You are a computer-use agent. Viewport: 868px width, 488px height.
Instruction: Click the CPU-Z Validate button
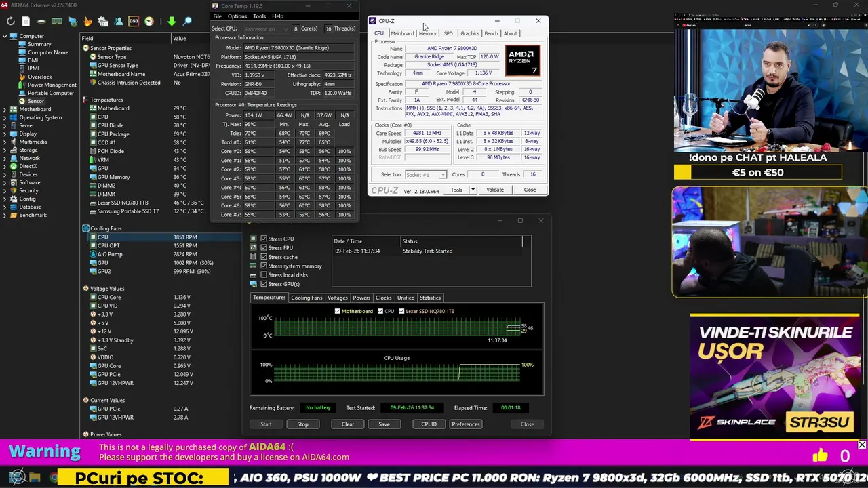tap(495, 190)
